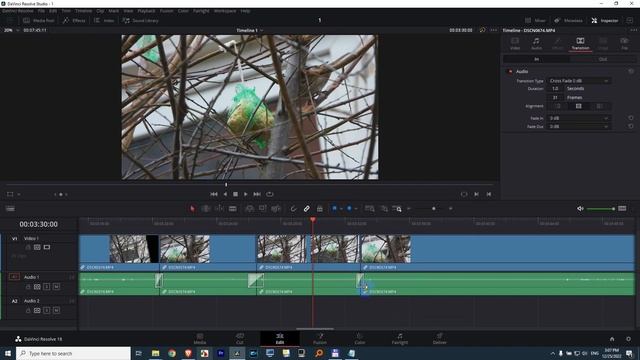Viewport: 640px width, 360px height.
Task: Toggle the Inspector panel button
Action: tap(605, 20)
